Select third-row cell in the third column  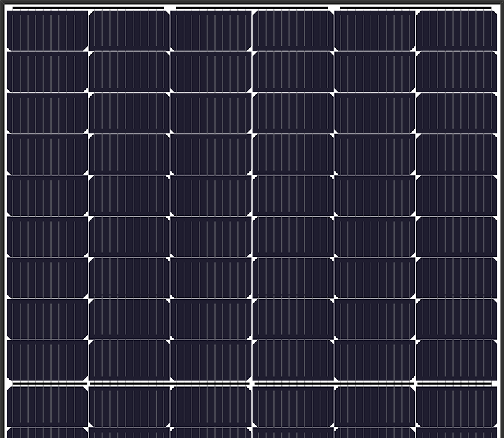[x=211, y=113]
